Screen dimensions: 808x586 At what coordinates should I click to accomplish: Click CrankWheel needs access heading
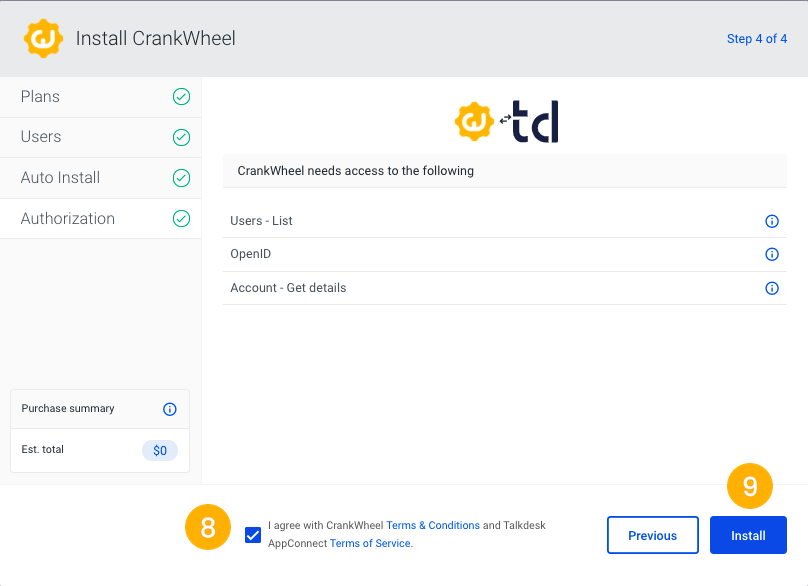[x=355, y=171]
